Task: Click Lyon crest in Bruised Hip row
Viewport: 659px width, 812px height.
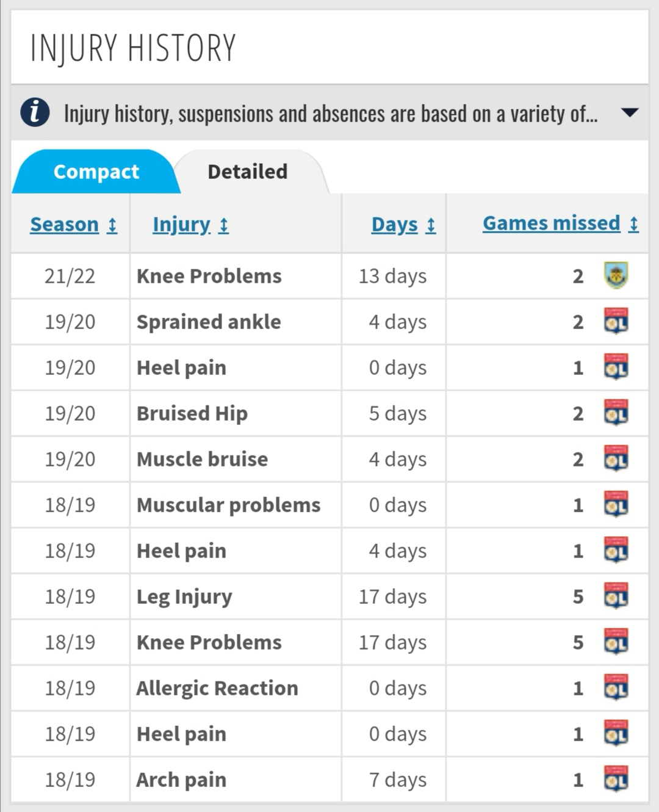Action: (616, 413)
